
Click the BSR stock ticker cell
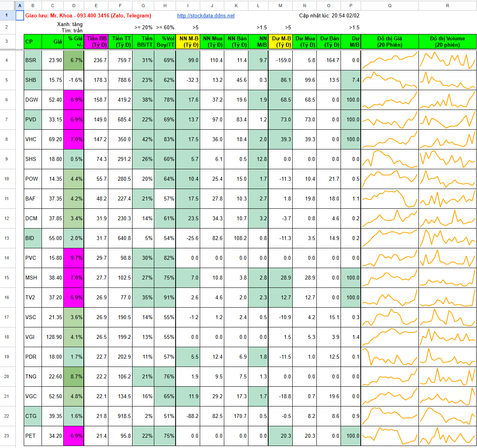[x=33, y=60]
